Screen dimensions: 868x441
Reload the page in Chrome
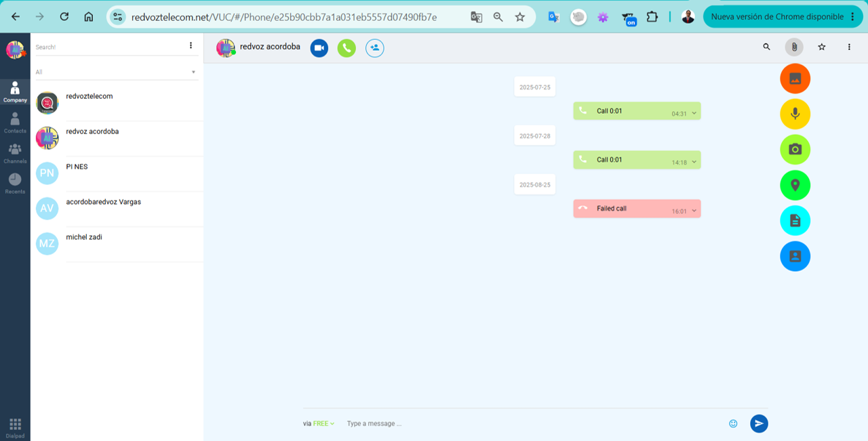tap(64, 17)
